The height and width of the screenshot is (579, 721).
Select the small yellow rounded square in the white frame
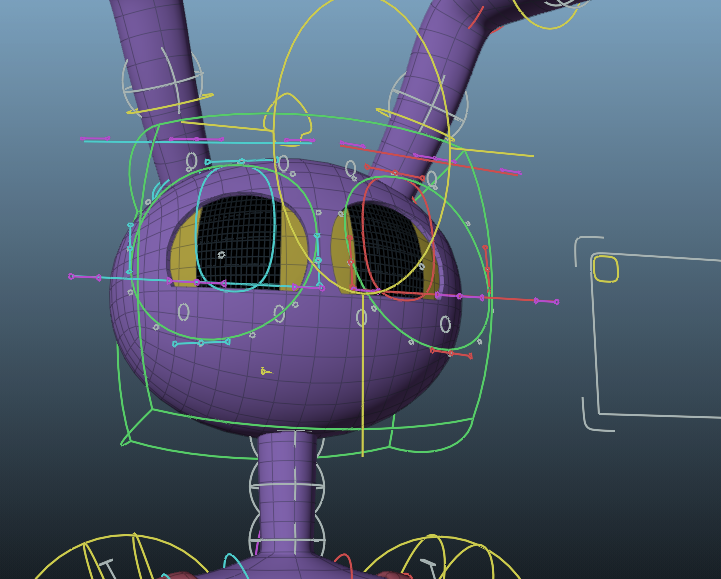pos(606,269)
